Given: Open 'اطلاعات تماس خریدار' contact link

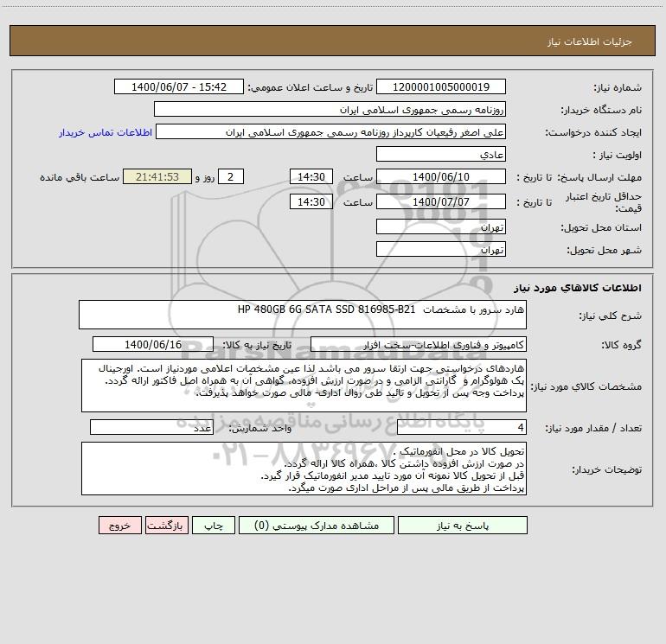Looking at the screenshot, I should (106, 132).
